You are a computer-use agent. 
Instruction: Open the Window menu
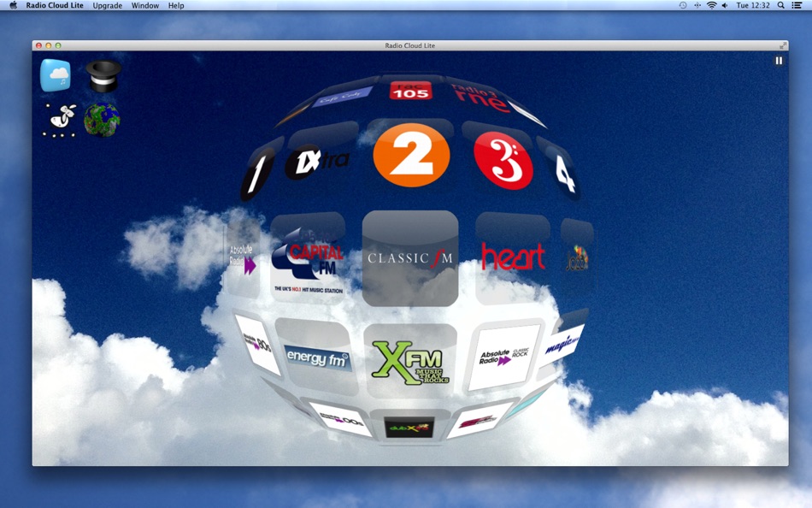[x=145, y=5]
